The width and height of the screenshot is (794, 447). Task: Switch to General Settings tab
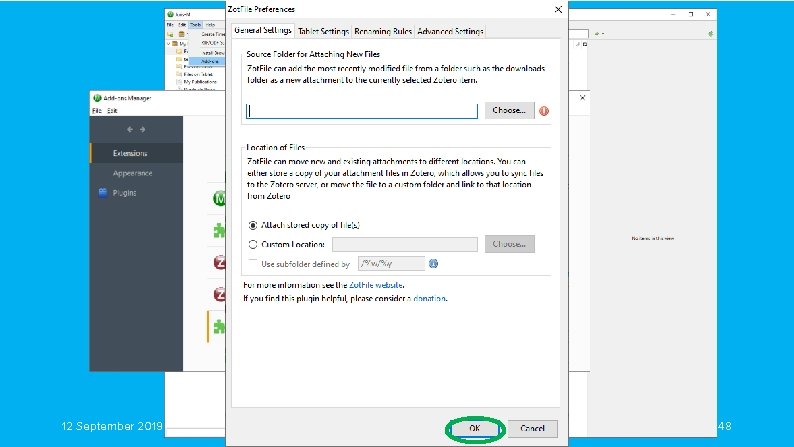(263, 30)
